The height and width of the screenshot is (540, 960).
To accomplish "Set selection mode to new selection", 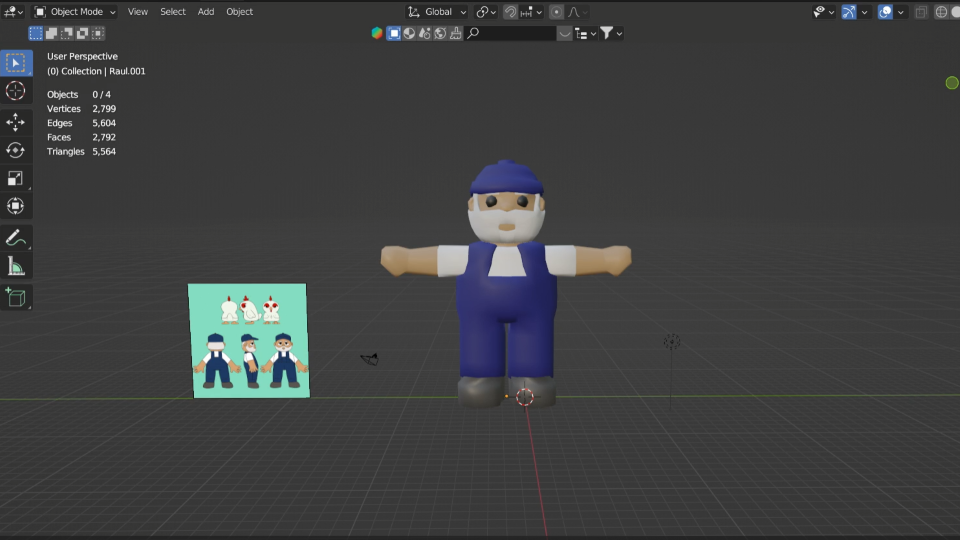I will [x=36, y=33].
